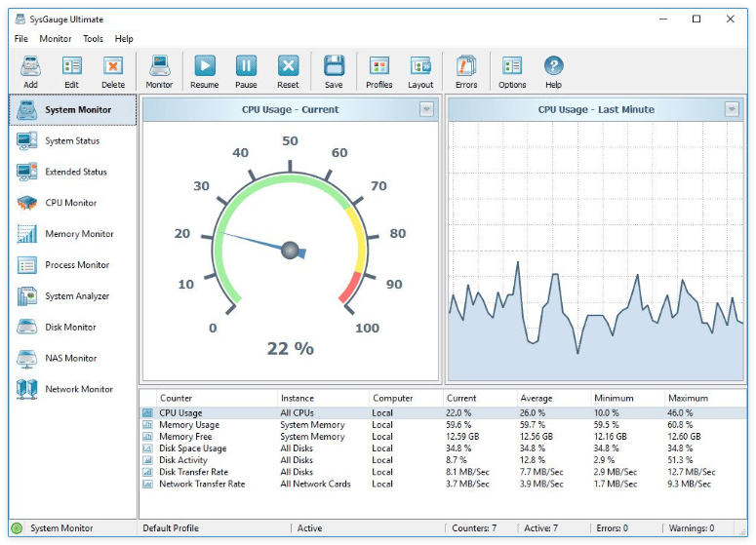756x545 pixels.
Task: Open Network Monitor in the sidebar
Action: click(73, 389)
